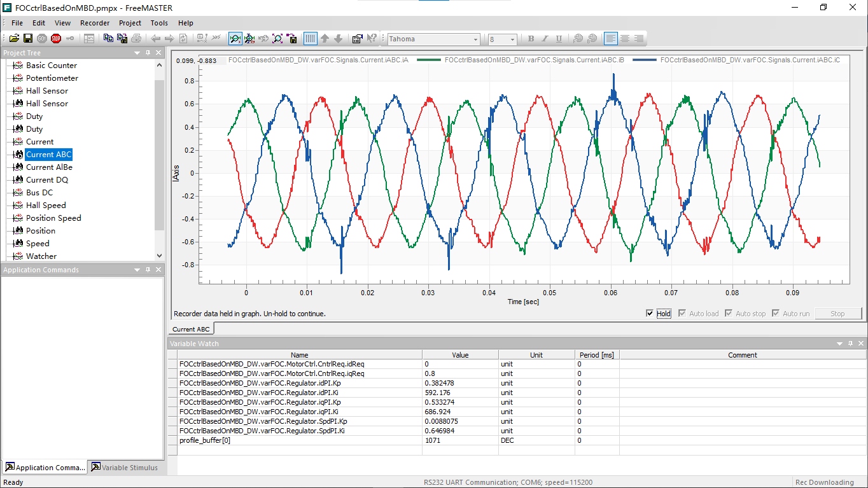Open the File menu
Viewport: 868px width, 488px height.
pyautogui.click(x=17, y=23)
